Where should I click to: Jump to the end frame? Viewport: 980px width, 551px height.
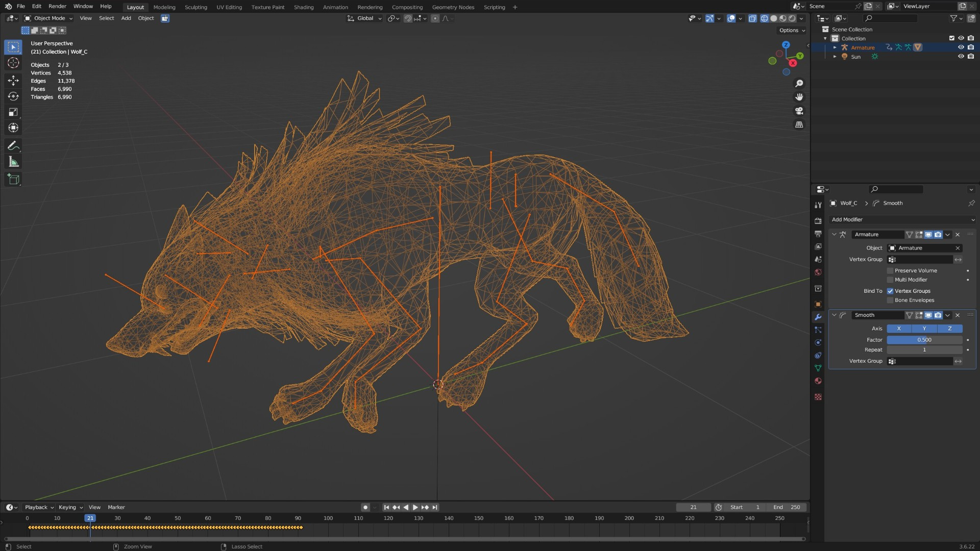click(x=435, y=508)
